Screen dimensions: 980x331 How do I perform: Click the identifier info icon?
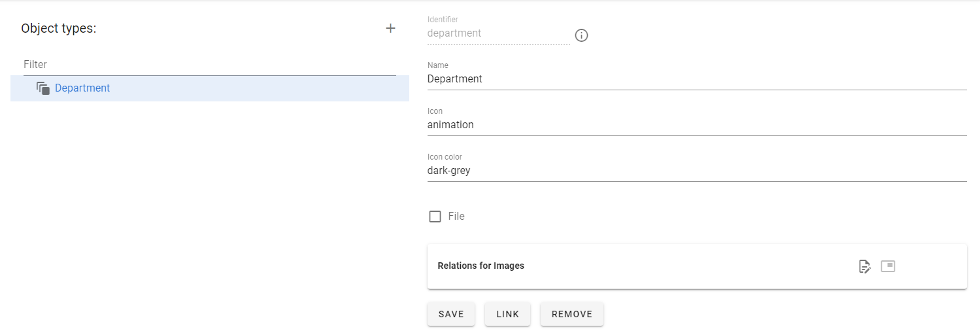(x=581, y=35)
